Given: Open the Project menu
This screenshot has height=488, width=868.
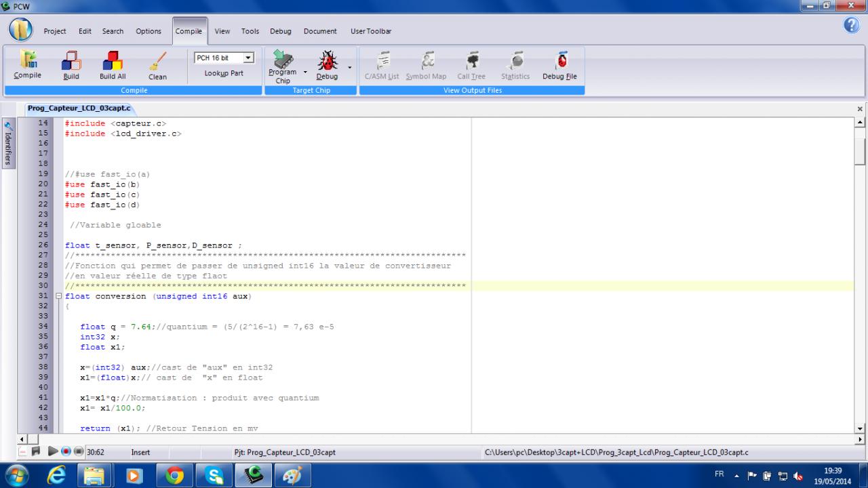Looking at the screenshot, I should point(55,31).
